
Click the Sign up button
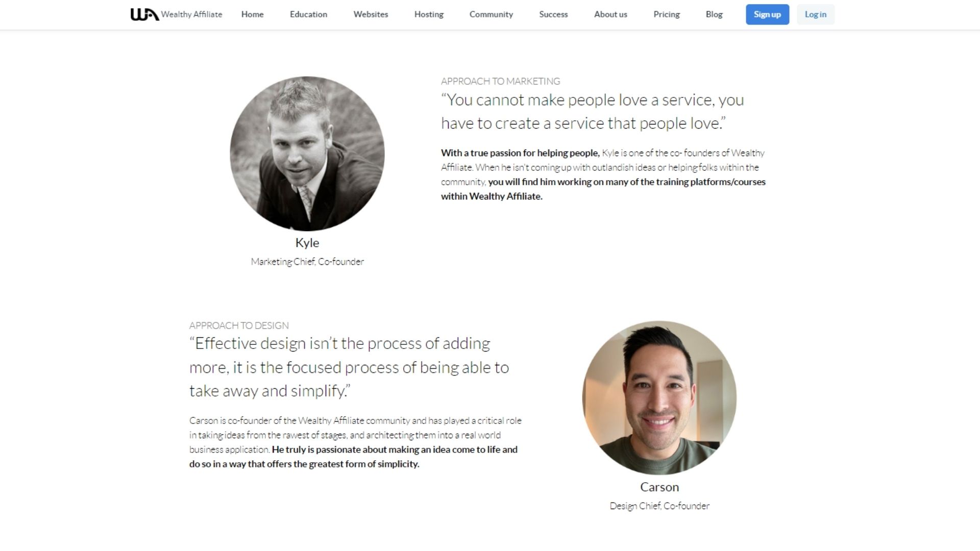(x=767, y=14)
